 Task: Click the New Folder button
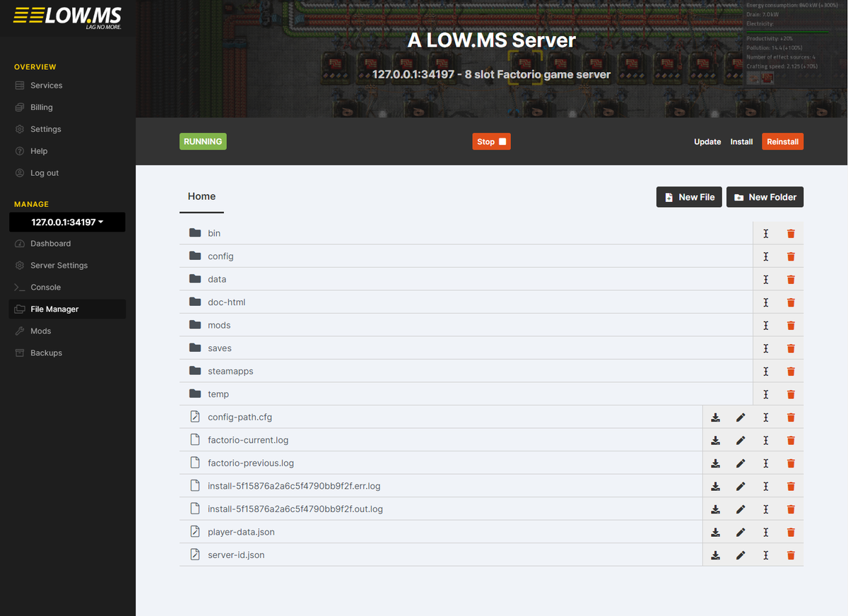765,197
